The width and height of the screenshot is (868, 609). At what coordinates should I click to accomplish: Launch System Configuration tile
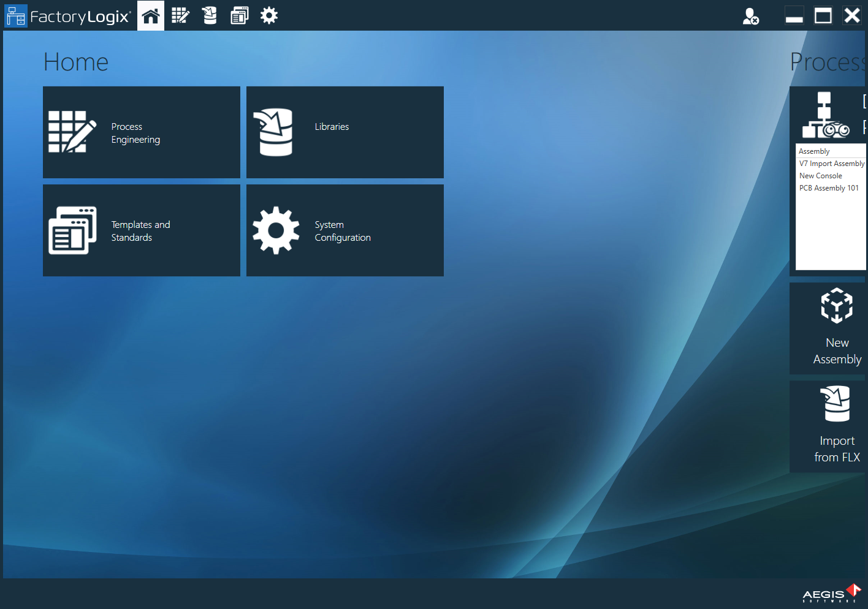(x=344, y=230)
